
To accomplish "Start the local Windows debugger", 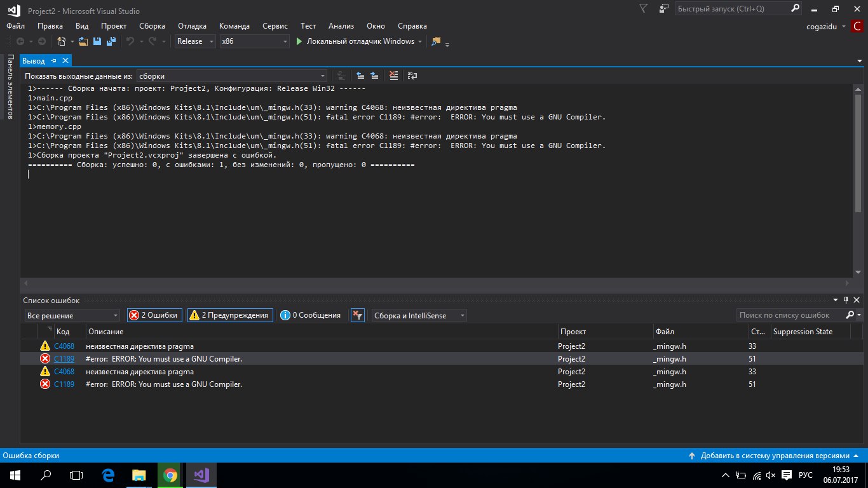I will (355, 41).
